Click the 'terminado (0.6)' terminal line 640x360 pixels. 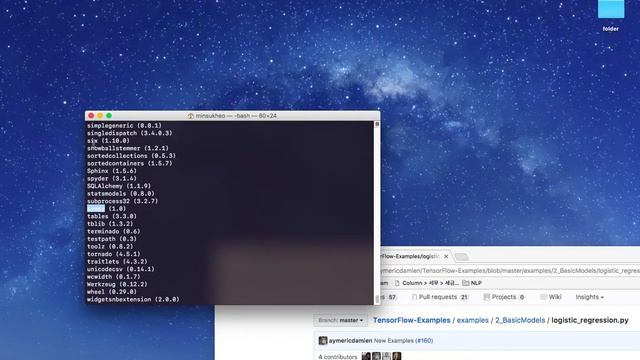[x=113, y=231]
